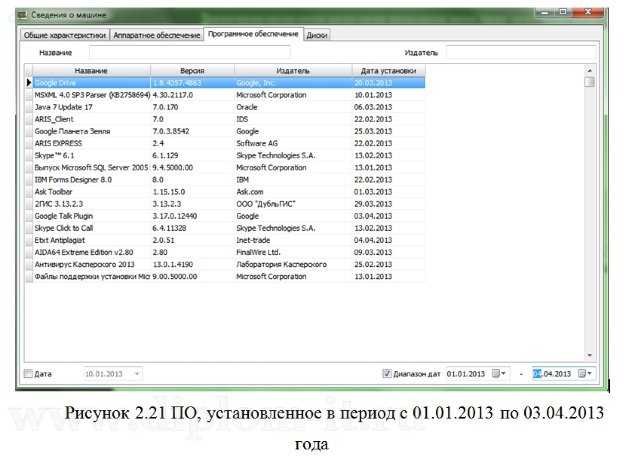The height and width of the screenshot is (460, 629).
Task: Select the Google Talk Plugin row
Action: 229,216
